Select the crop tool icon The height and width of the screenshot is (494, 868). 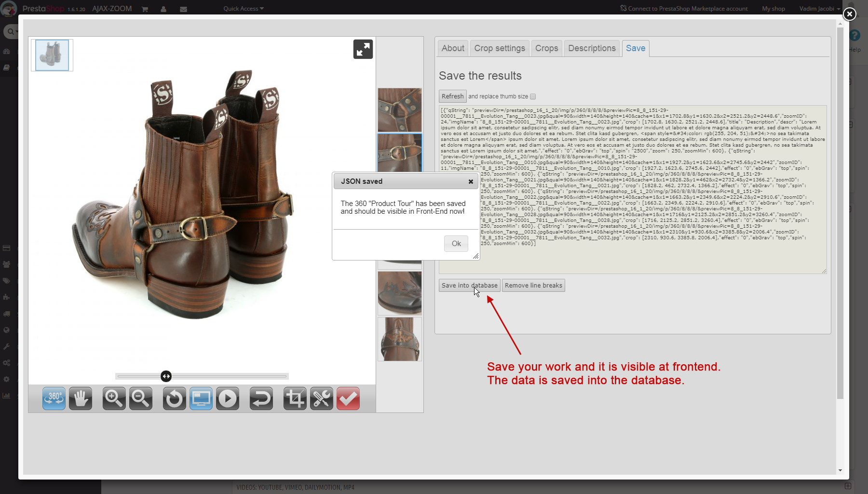coord(295,399)
